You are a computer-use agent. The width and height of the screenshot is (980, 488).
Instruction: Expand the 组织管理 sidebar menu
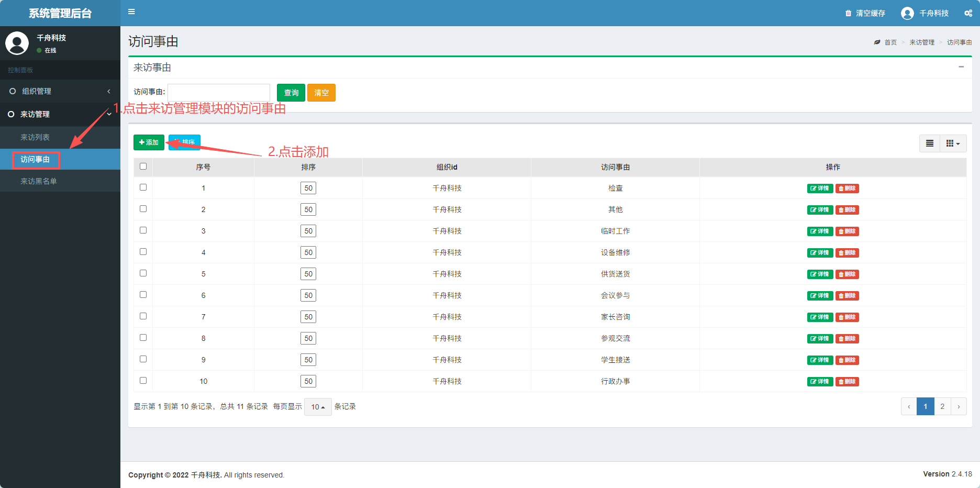coord(60,91)
